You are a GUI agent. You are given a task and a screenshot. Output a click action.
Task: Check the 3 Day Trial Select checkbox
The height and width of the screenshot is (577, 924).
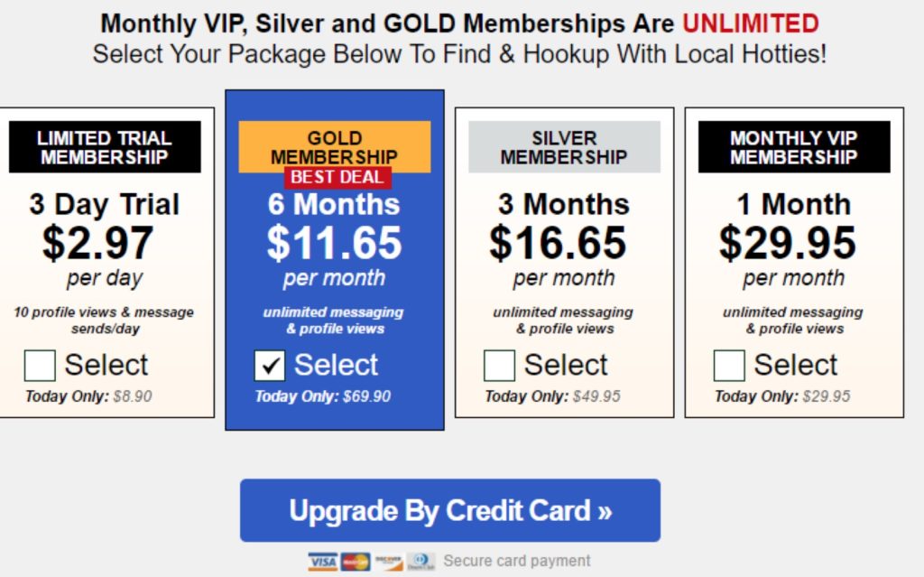tap(40, 365)
